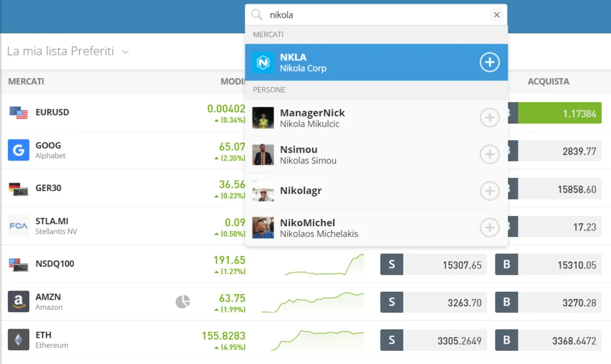
Task: Click the MERCATI column header
Action: [26, 81]
